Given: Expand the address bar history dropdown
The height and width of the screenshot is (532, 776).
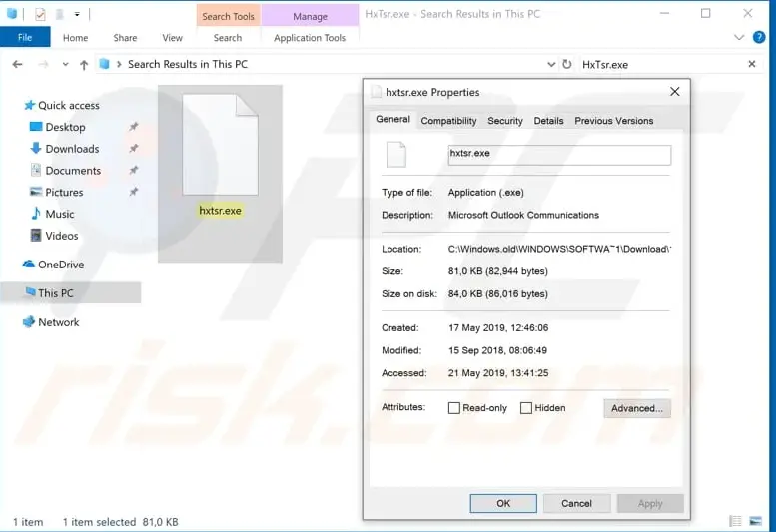Looking at the screenshot, I should tap(551, 64).
